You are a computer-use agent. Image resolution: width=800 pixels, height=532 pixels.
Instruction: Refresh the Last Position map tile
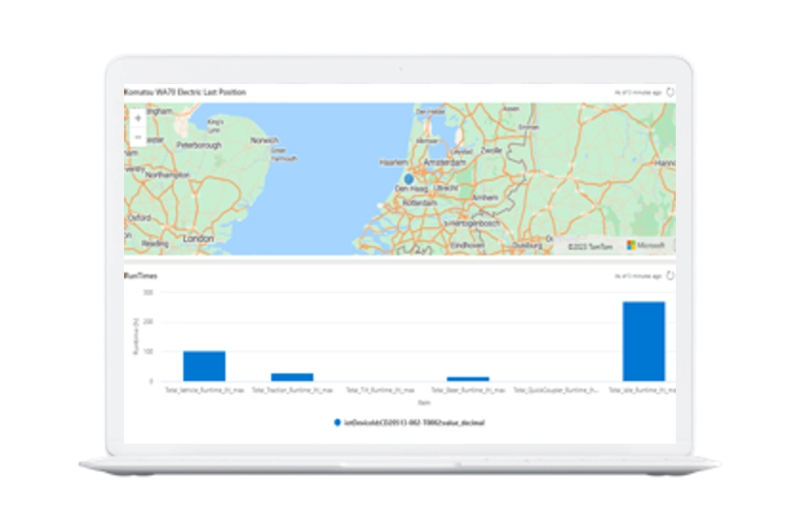coord(671,92)
